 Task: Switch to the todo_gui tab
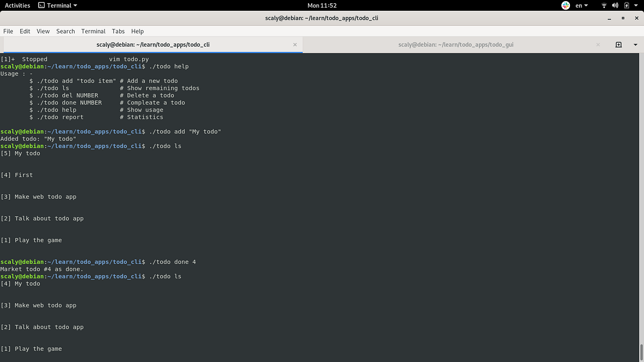[x=456, y=45]
